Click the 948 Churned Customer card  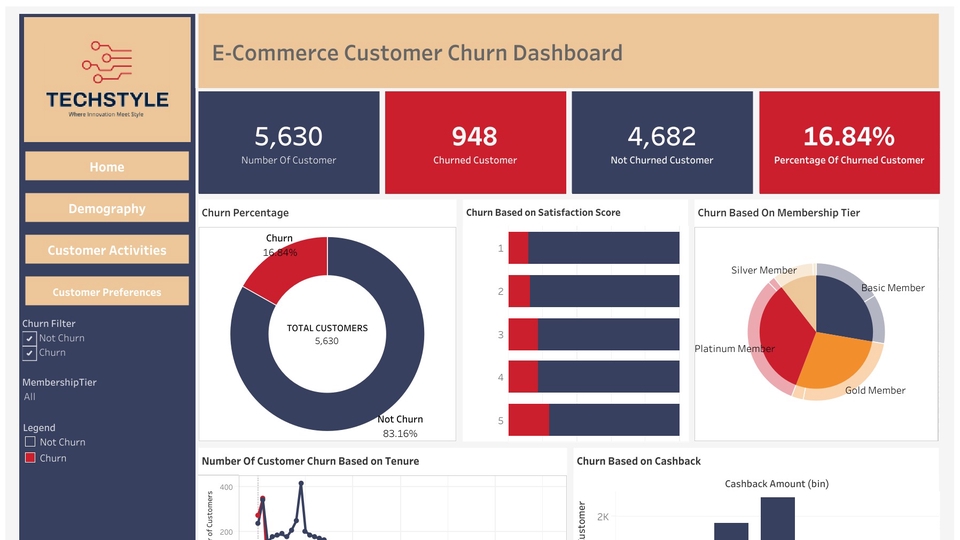(475, 142)
